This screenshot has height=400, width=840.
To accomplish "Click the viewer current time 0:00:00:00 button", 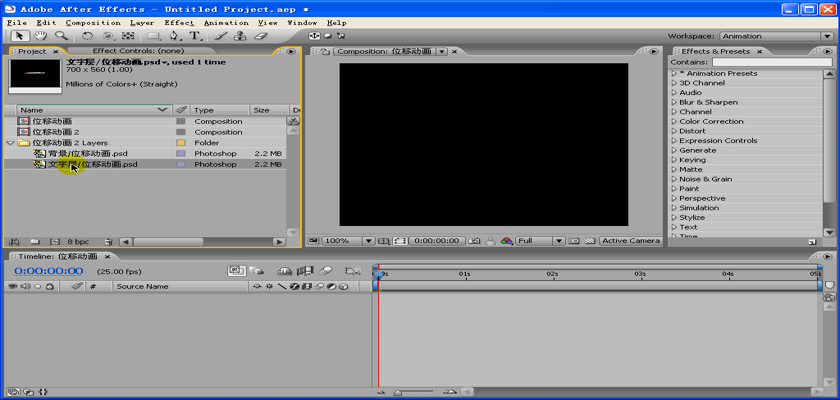I will (x=437, y=241).
